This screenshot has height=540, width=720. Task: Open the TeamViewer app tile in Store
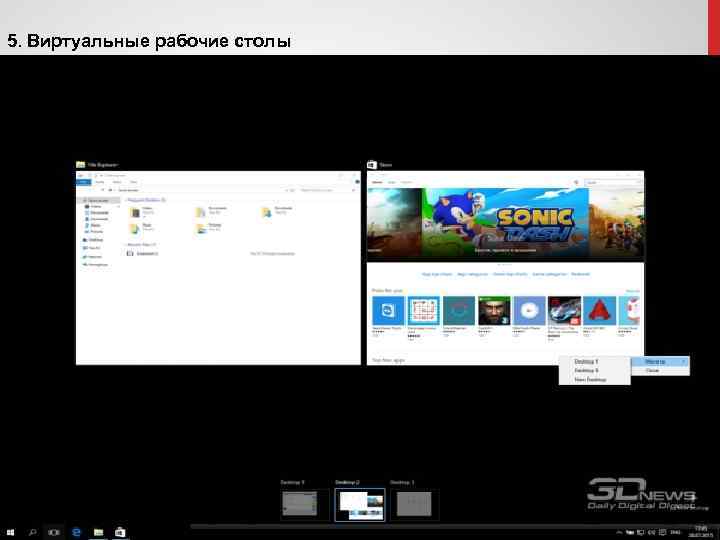coord(388,310)
